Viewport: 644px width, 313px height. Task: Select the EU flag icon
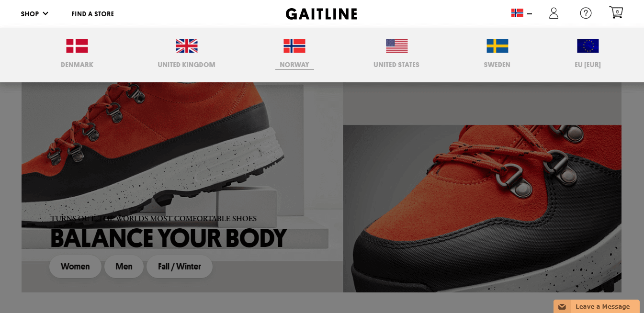588,46
